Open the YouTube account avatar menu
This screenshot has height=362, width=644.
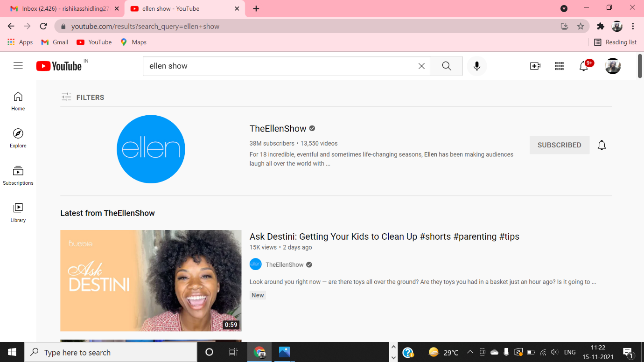pyautogui.click(x=613, y=66)
